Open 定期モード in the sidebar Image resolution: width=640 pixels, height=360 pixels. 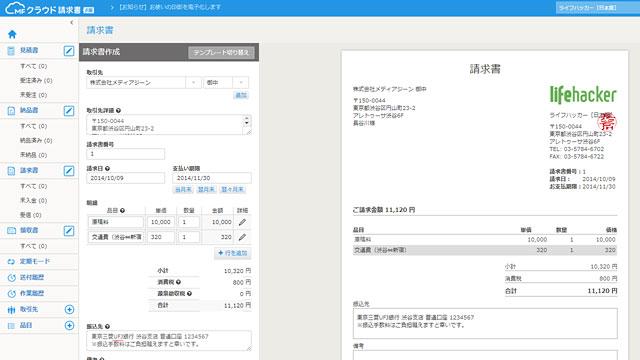coord(35,262)
